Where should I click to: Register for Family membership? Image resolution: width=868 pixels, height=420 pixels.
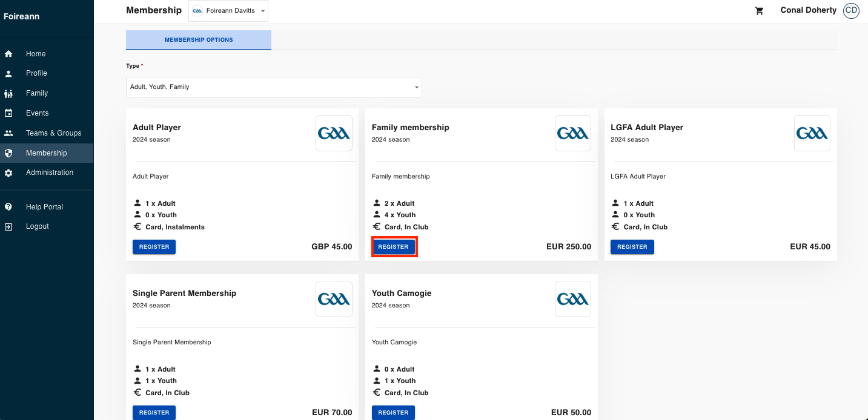pyautogui.click(x=393, y=247)
